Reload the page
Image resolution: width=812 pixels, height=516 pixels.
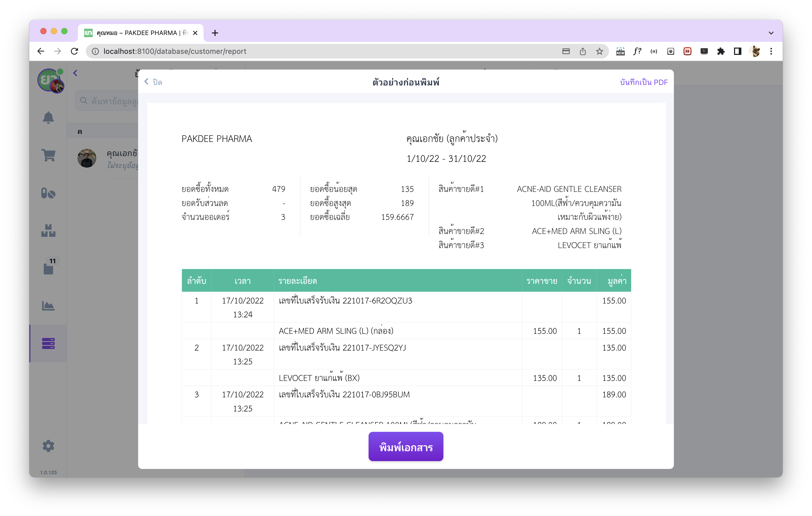[75, 51]
